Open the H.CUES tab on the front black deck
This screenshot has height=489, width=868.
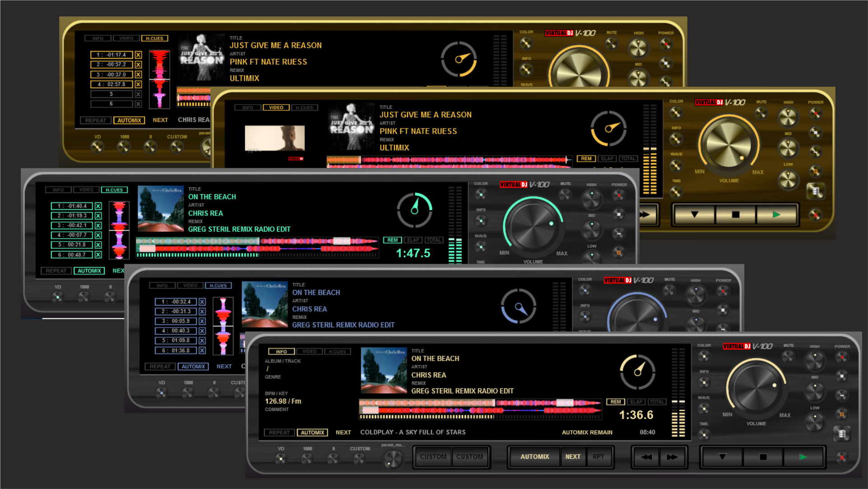pos(338,352)
